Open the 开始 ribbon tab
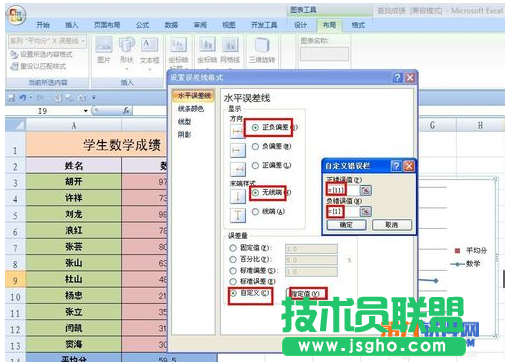This screenshot has width=509, height=362. tap(43, 25)
